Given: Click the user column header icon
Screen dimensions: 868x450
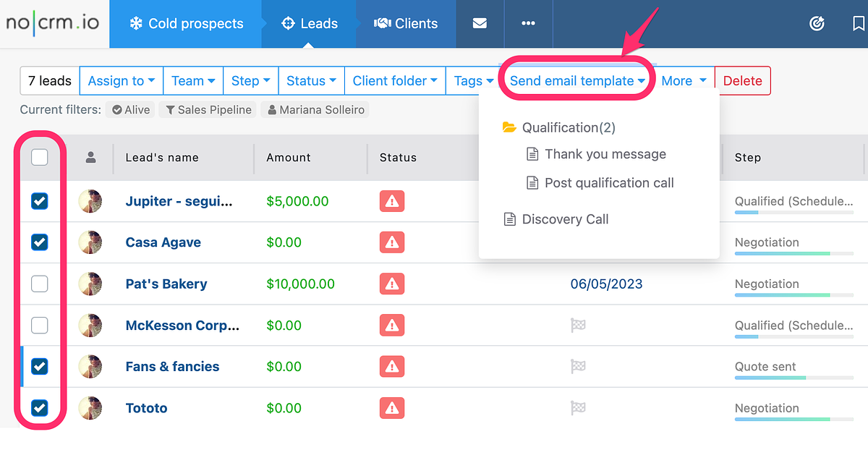Looking at the screenshot, I should [90, 157].
